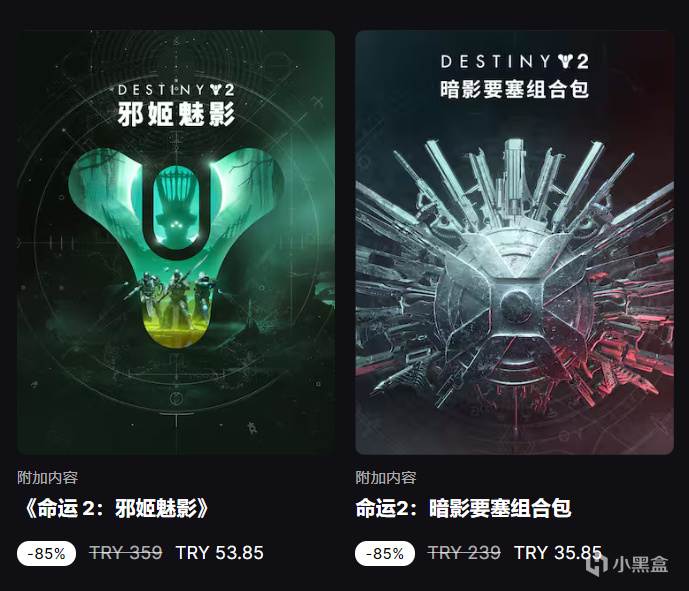Click the struck-through price TRY 239
Viewport: 689px width, 591px height.
(464, 553)
